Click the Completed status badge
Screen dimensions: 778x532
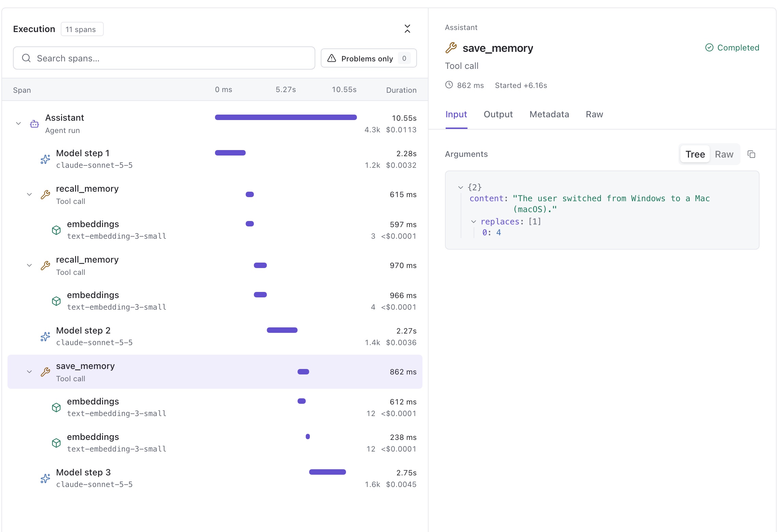coord(732,48)
